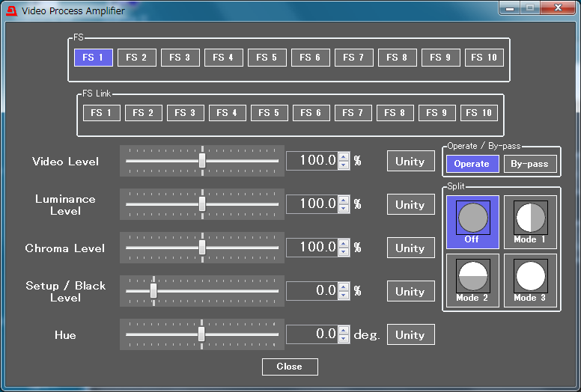Select FS 5 in the FS group
The height and width of the screenshot is (392, 581).
tap(267, 58)
